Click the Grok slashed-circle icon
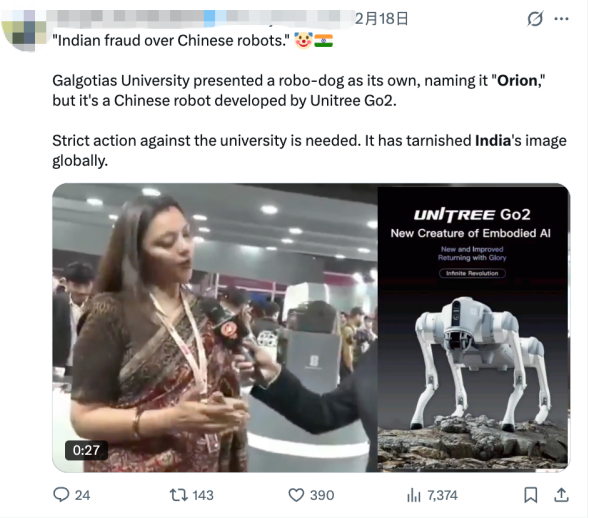 (535, 19)
